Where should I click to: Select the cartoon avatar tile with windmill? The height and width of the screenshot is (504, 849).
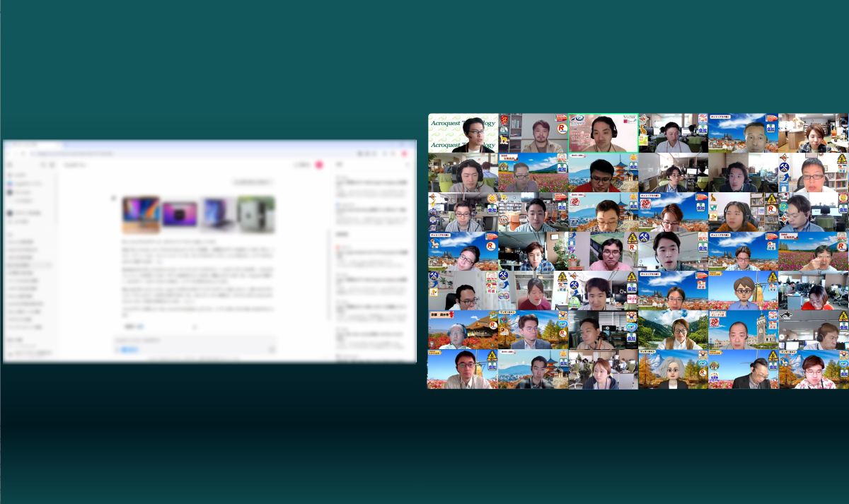pyautogui.click(x=742, y=291)
